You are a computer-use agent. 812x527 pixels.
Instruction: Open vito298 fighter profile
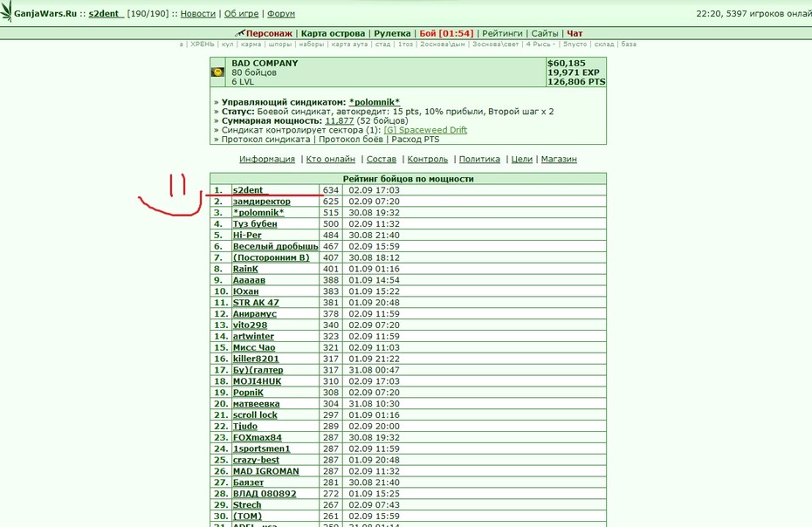tap(250, 325)
